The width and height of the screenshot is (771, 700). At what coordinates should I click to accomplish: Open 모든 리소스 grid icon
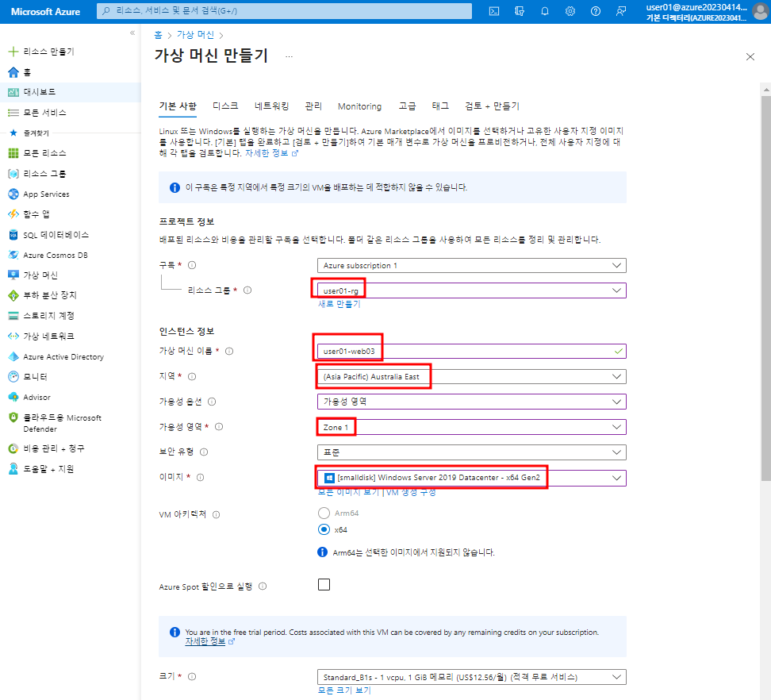coord(13,153)
